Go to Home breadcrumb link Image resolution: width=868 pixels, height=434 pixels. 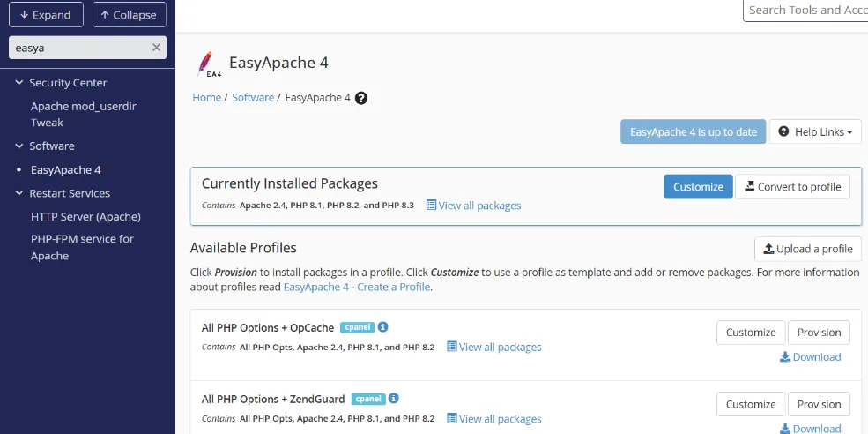pyautogui.click(x=206, y=98)
